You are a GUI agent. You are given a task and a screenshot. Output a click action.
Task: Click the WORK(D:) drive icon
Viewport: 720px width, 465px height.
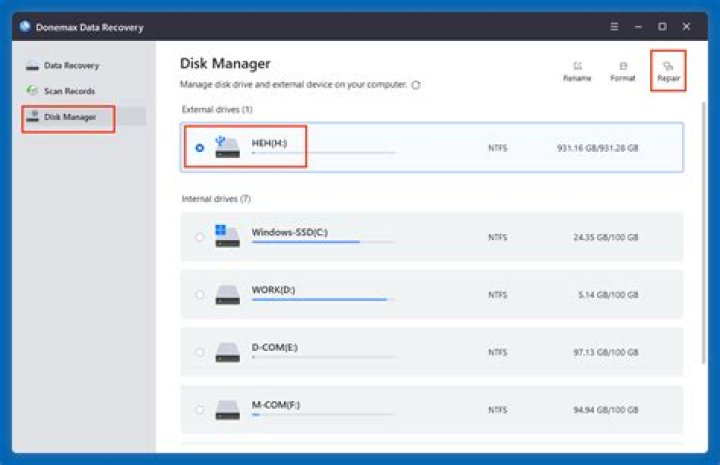click(227, 295)
